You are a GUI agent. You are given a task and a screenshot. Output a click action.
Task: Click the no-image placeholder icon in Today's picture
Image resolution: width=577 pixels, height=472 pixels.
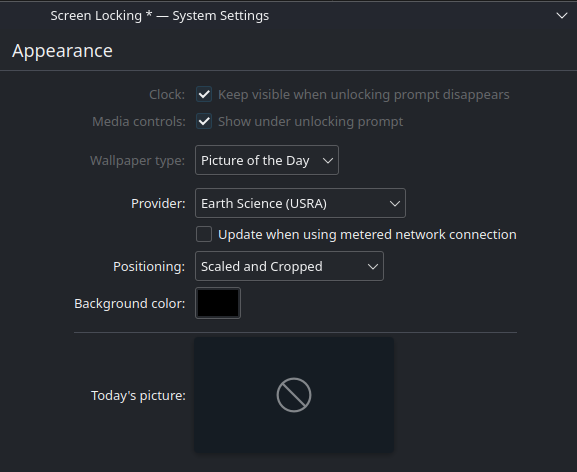pyautogui.click(x=294, y=395)
